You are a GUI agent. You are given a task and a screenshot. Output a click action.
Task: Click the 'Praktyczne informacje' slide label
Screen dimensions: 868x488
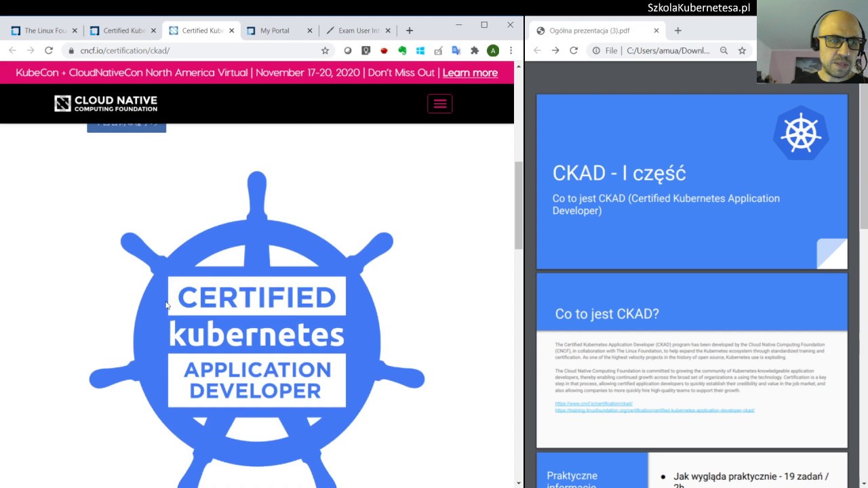[x=572, y=481]
